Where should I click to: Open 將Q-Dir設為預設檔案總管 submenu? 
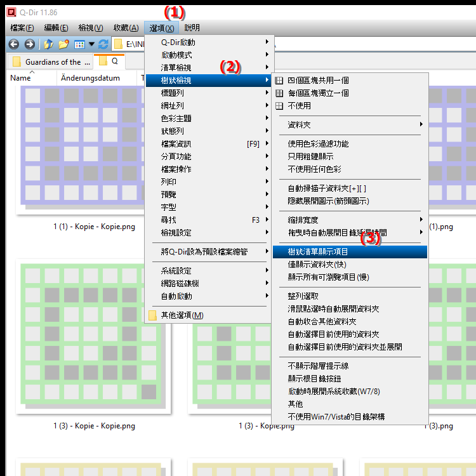tap(208, 252)
